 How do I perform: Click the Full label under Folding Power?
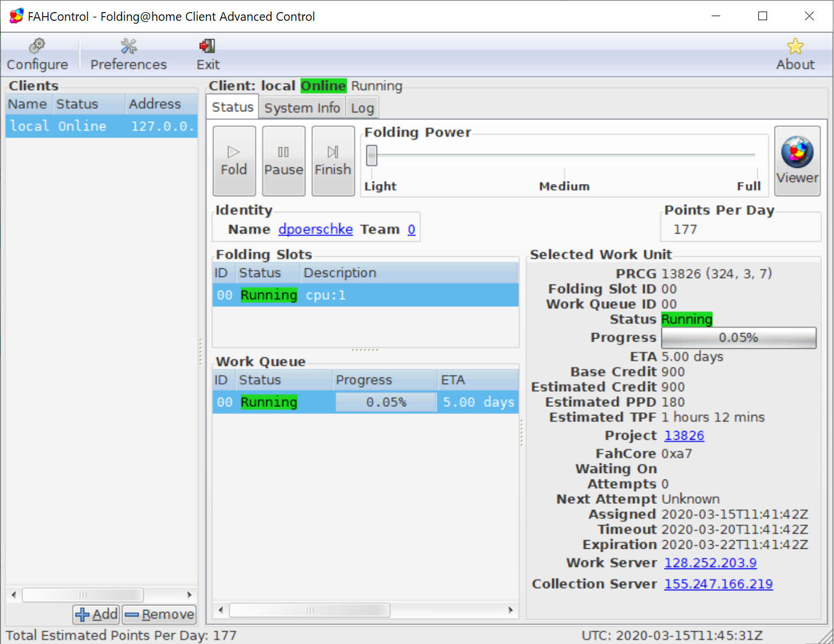[x=749, y=186]
